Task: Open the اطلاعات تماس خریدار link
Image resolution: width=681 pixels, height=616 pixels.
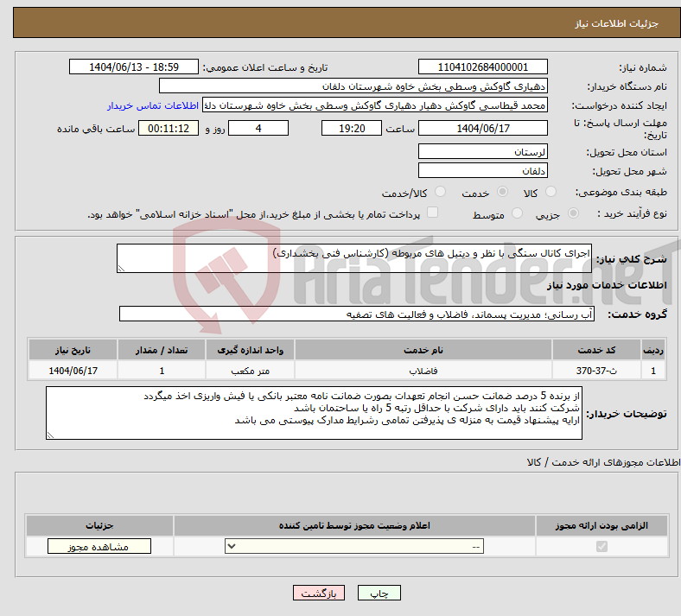Action: tap(153, 105)
